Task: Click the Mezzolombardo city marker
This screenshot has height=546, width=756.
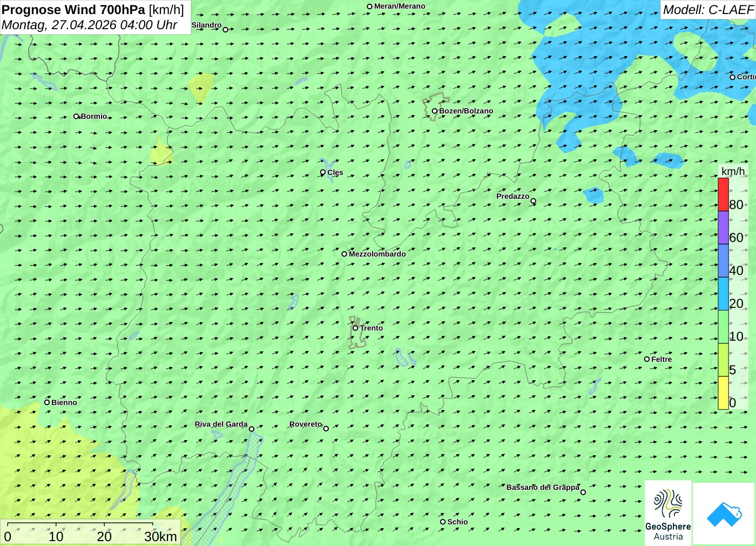Action: [345, 254]
